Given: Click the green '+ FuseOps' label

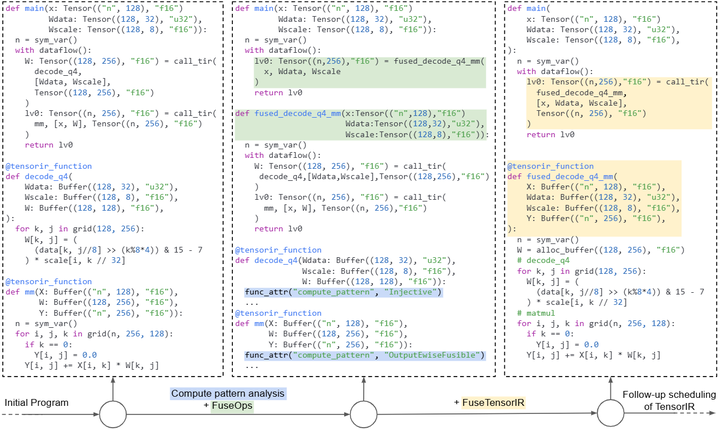Looking at the screenshot, I should [x=229, y=406].
